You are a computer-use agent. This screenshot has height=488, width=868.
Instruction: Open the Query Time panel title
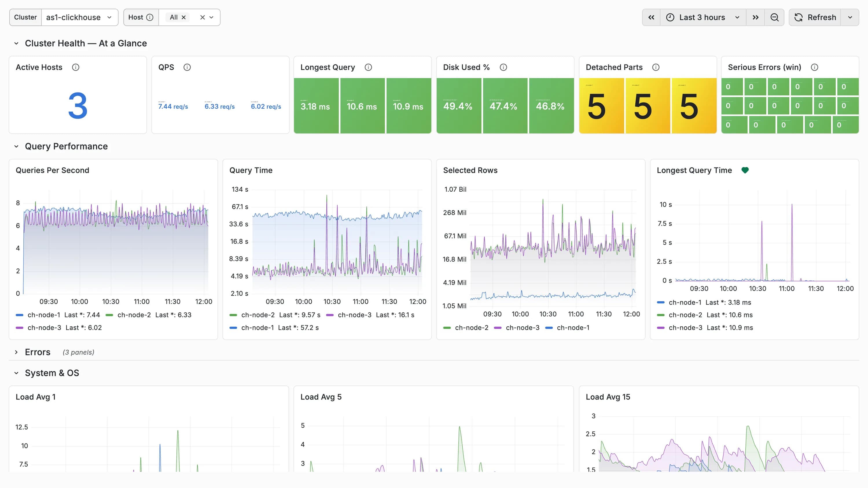(251, 170)
